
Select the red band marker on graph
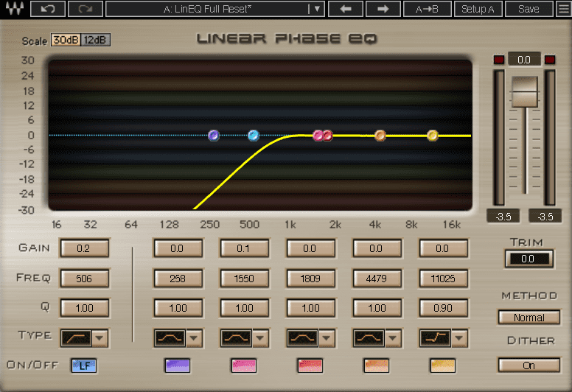327,136
